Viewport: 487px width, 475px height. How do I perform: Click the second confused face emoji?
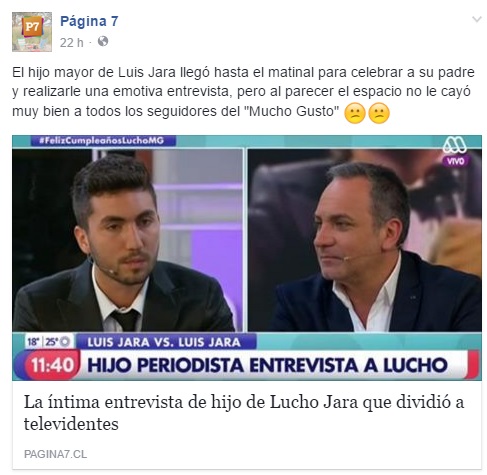click(x=378, y=113)
